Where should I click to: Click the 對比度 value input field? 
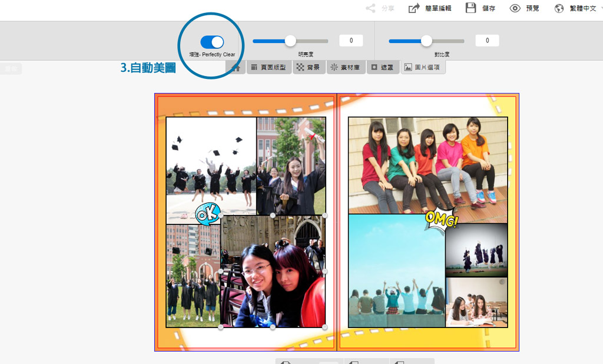(487, 41)
